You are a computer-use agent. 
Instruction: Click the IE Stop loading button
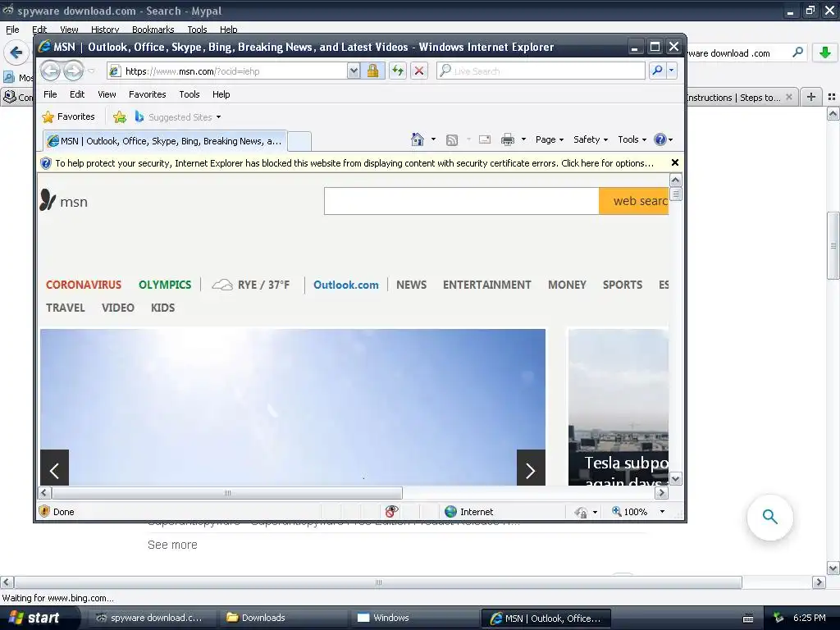(x=419, y=71)
